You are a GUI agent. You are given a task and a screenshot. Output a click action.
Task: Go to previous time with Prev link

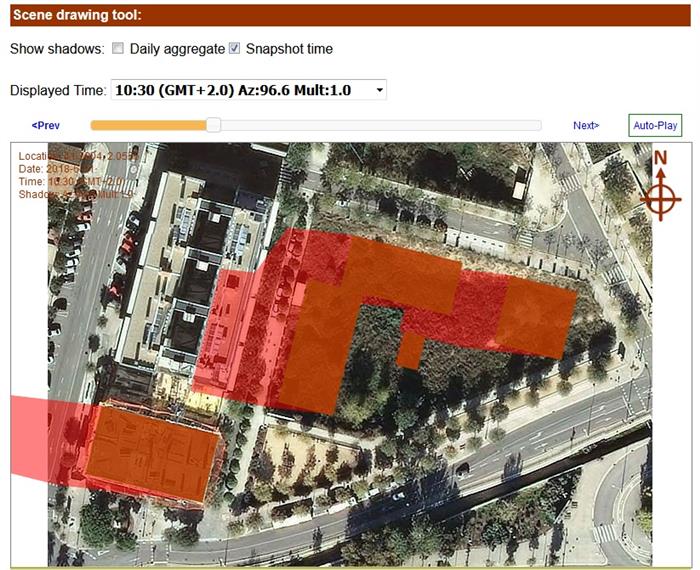click(x=45, y=126)
